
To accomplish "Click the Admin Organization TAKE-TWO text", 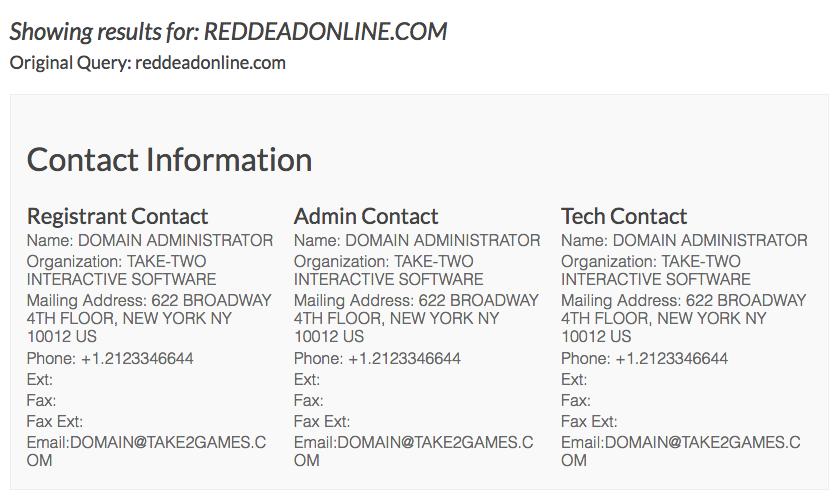I will pyautogui.click(x=433, y=262).
